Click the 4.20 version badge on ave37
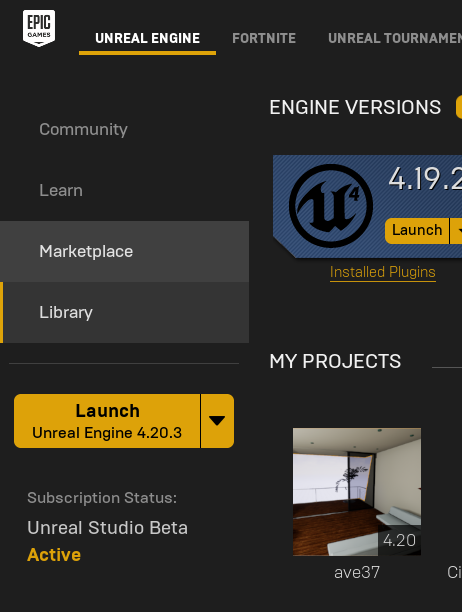Screen dimensions: 462x612 399,540
